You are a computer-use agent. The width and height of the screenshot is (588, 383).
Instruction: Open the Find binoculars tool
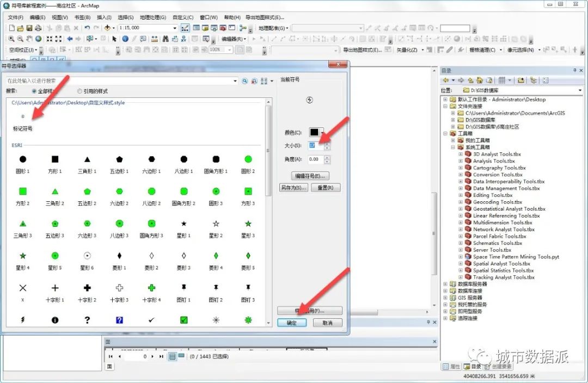(x=166, y=39)
